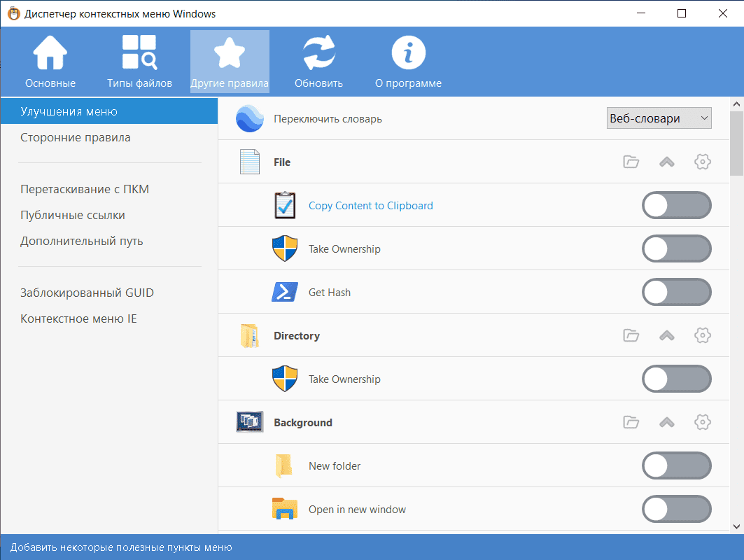
Task: Open settings gear for Background group
Action: 703,422
